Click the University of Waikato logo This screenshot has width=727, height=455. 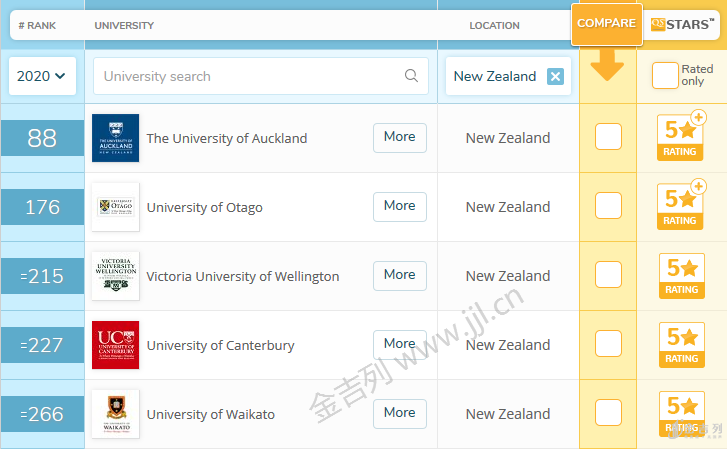[115, 414]
